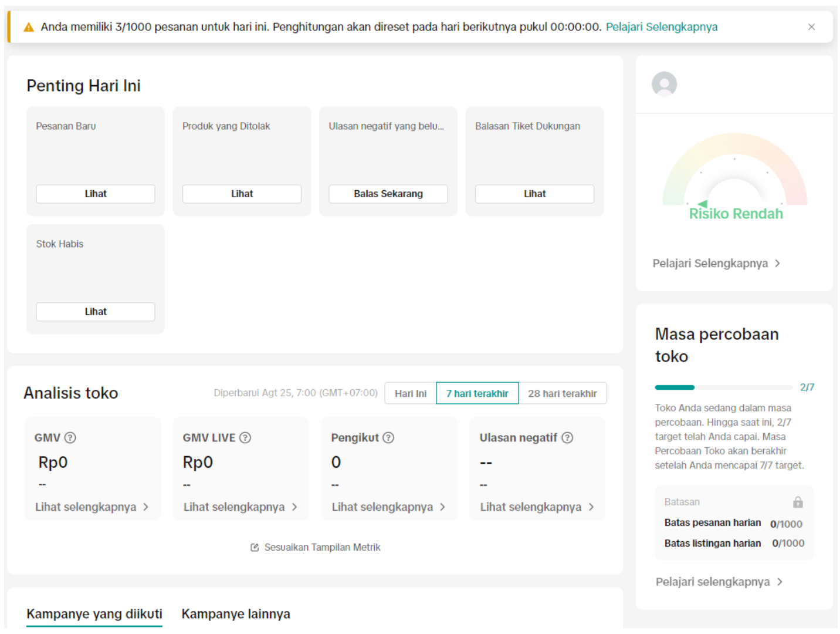
Task: Open the GMV metric help tooltip icon
Action: tap(69, 437)
